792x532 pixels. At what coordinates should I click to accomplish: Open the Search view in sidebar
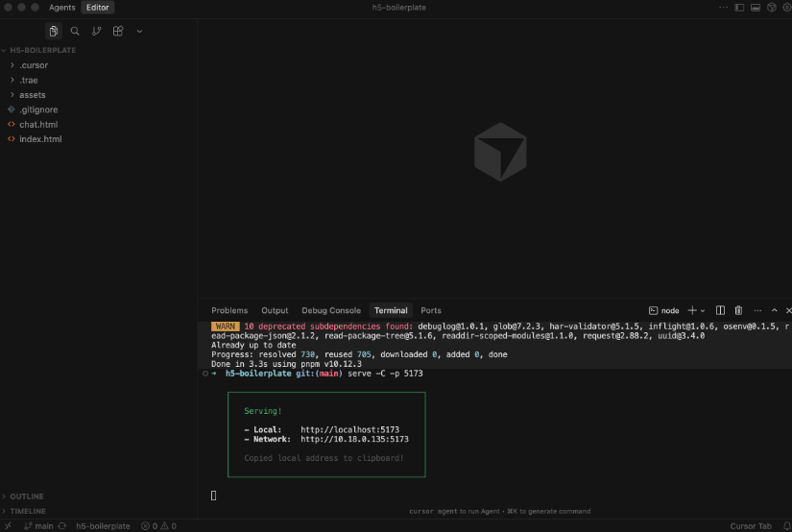tap(75, 31)
